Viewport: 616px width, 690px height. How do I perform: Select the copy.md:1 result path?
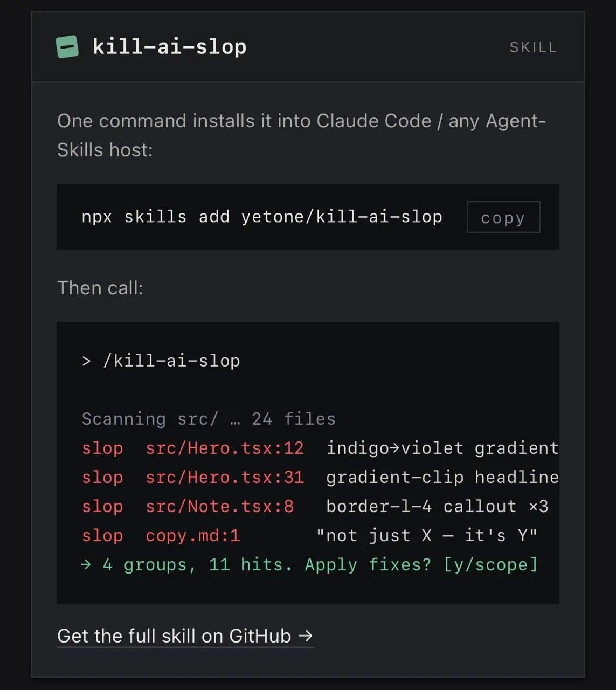coord(193,535)
